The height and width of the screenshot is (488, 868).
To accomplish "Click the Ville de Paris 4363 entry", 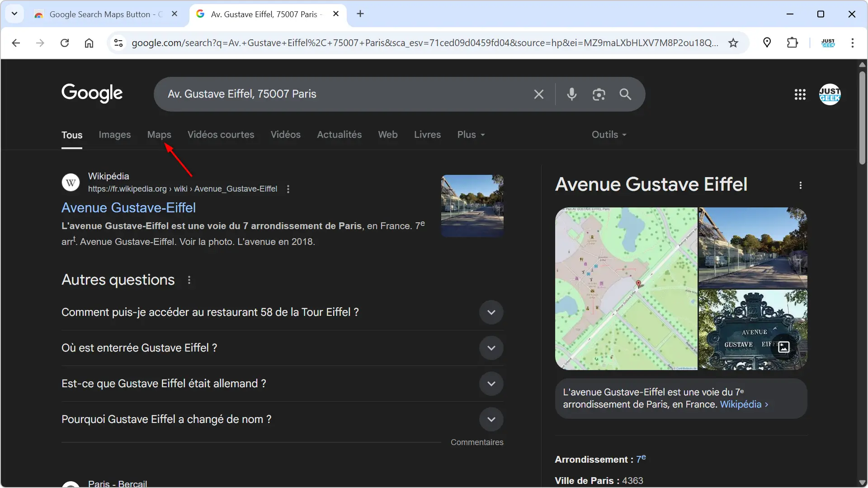I will tap(599, 481).
